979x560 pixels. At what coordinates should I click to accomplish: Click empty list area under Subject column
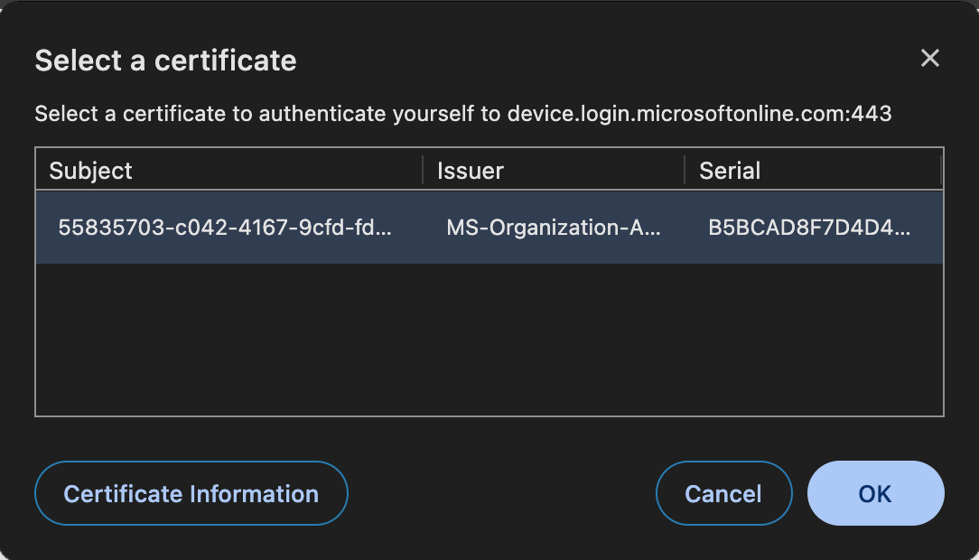coord(226,339)
